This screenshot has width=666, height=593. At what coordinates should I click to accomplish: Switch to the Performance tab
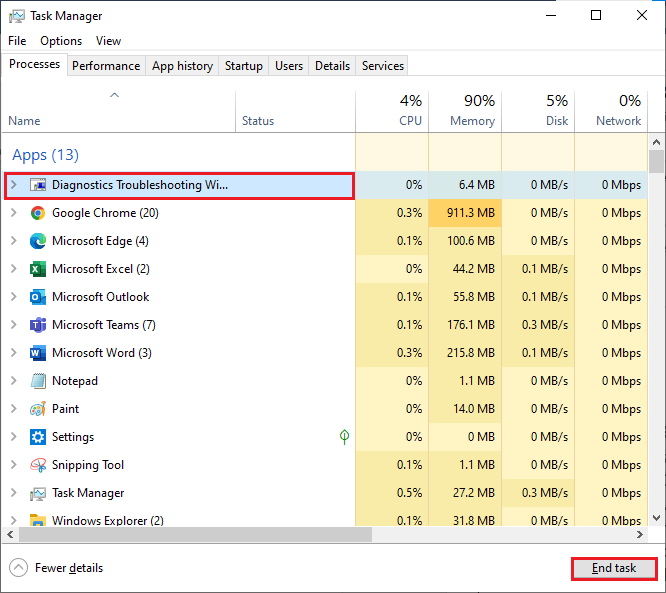pyautogui.click(x=106, y=66)
